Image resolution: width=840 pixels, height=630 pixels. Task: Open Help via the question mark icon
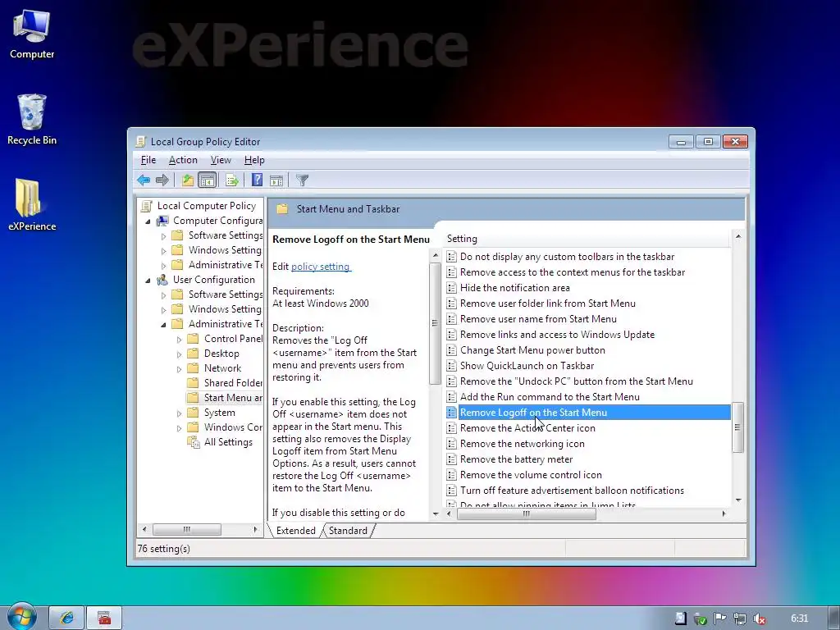tap(257, 180)
